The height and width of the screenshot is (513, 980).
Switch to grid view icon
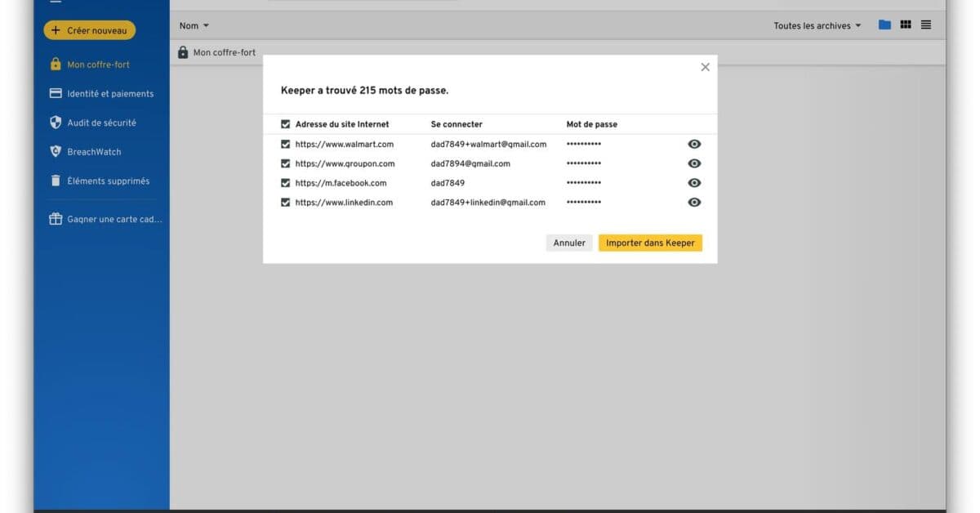pyautogui.click(x=906, y=25)
